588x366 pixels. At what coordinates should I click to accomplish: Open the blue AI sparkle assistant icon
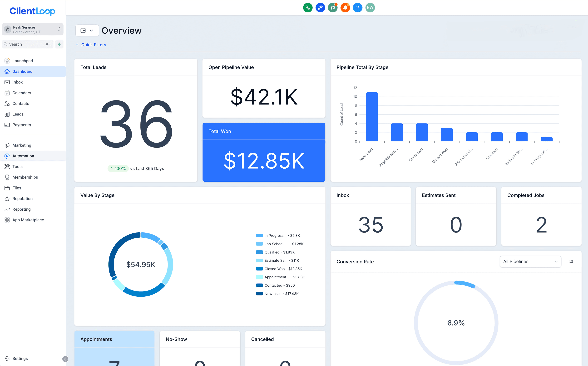pyautogui.click(x=320, y=8)
